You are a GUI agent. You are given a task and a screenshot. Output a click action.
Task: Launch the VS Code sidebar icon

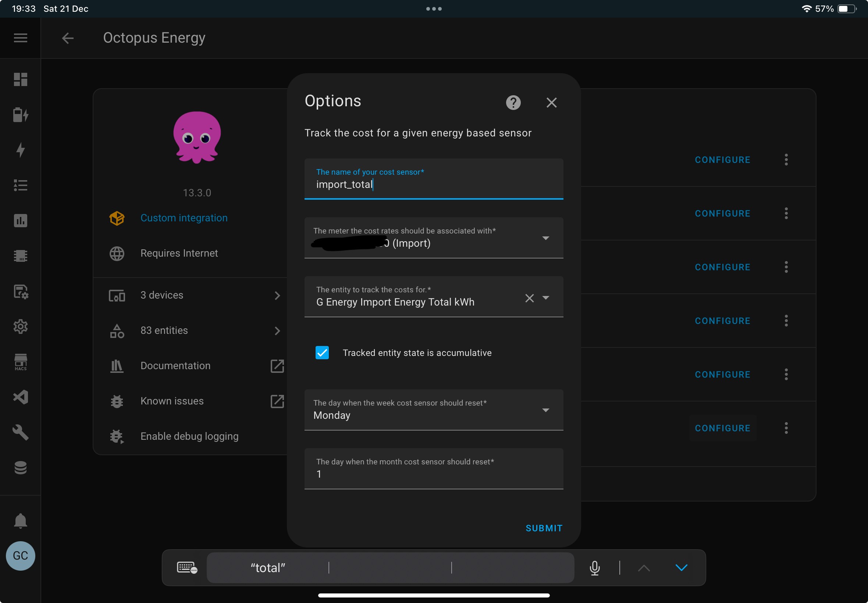(20, 397)
